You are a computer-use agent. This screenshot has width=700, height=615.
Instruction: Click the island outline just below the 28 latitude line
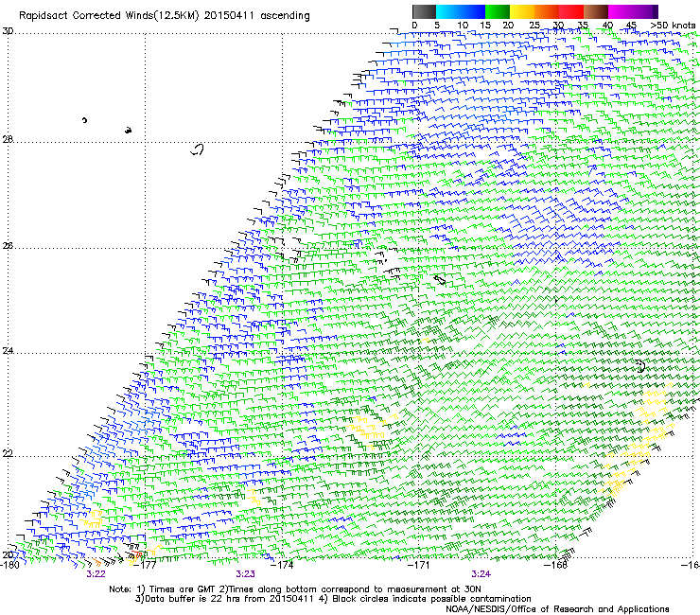coord(198,149)
